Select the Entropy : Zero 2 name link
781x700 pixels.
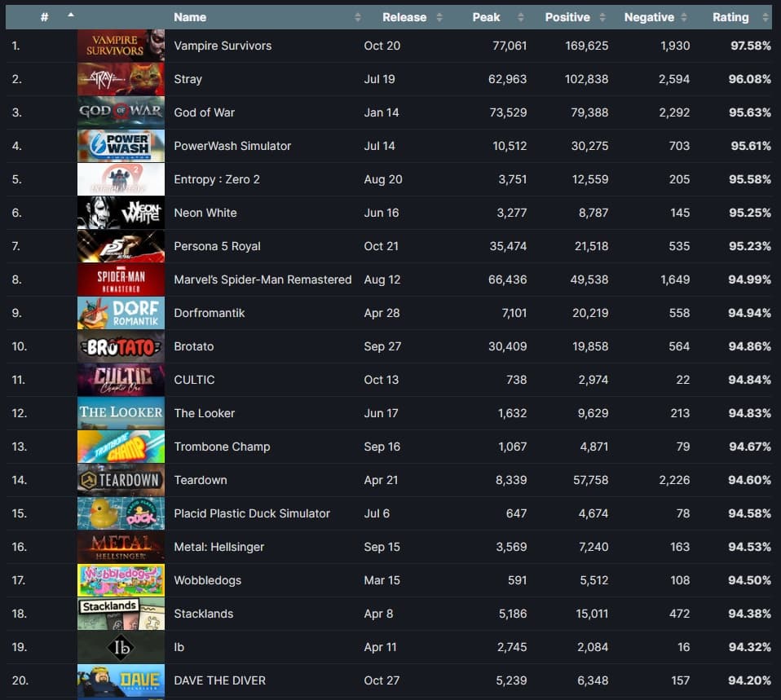[x=217, y=179]
